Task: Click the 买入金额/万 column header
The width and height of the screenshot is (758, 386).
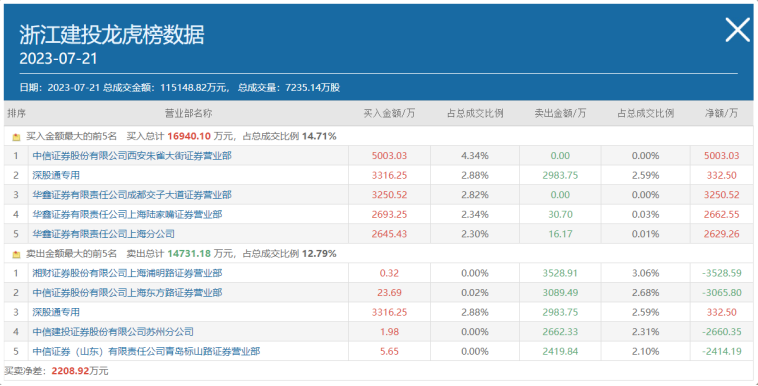Action: pos(389,113)
